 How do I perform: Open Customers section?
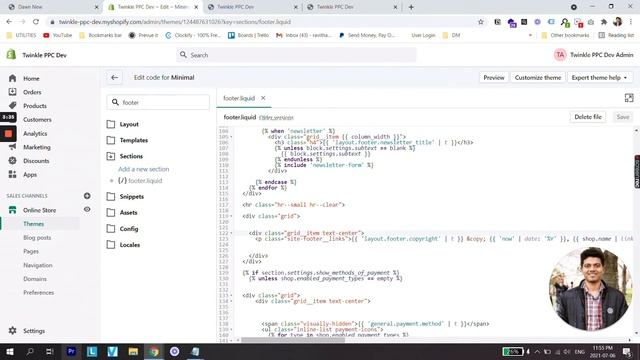pos(37,120)
